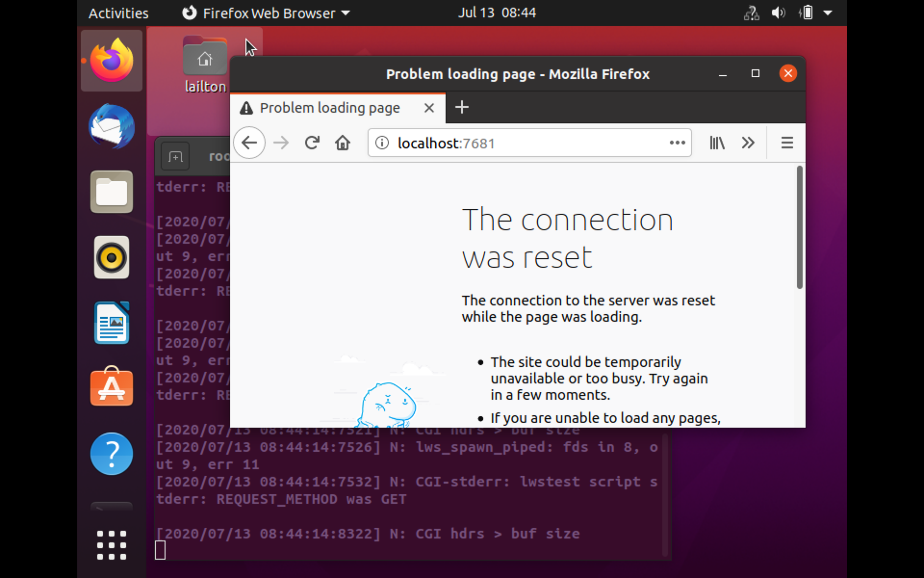
Task: Open the Activities overview
Action: pos(118,13)
